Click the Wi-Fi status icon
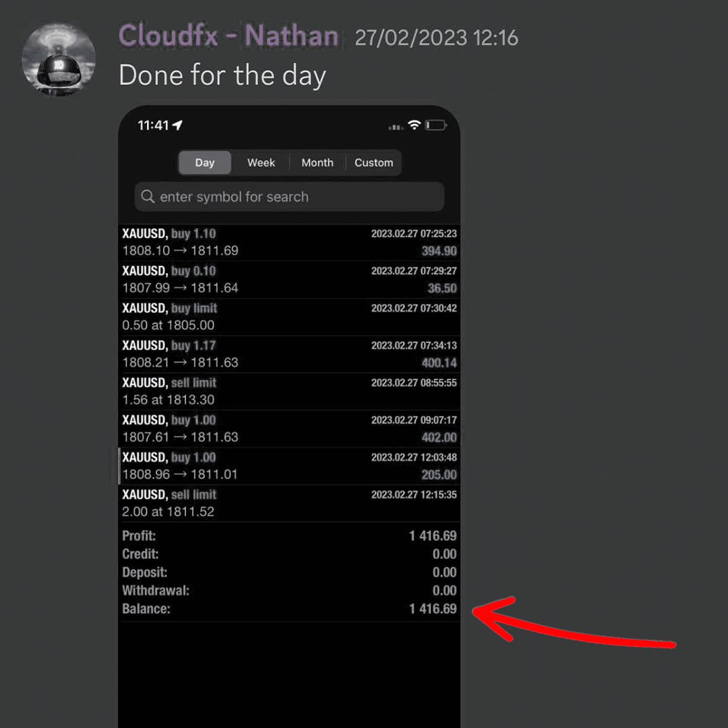728x728 pixels. (414, 125)
